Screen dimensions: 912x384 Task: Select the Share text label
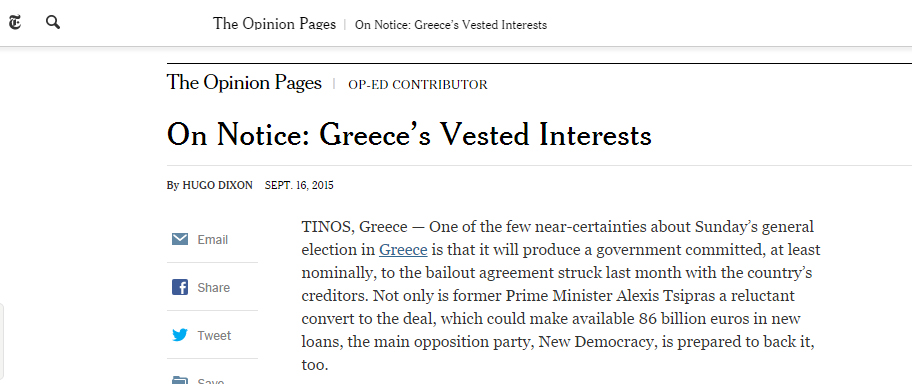[213, 287]
